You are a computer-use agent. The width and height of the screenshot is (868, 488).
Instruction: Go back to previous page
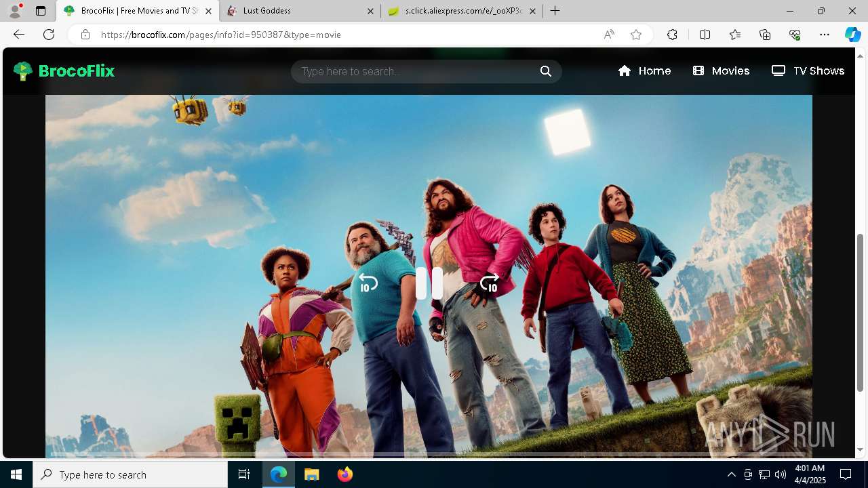tap(19, 35)
